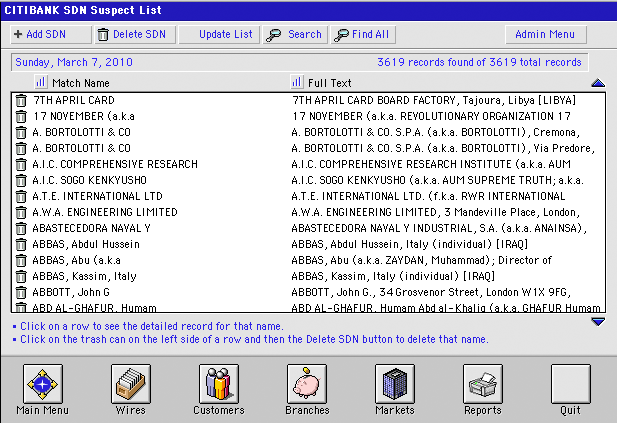Click the Search button
Screen dimensions: 617x423
click(x=295, y=35)
